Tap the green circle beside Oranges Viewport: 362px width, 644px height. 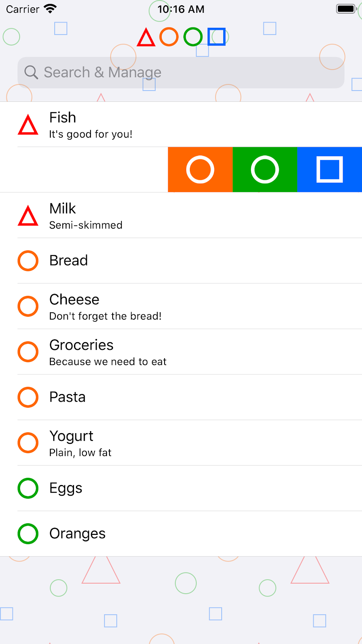coord(28,534)
